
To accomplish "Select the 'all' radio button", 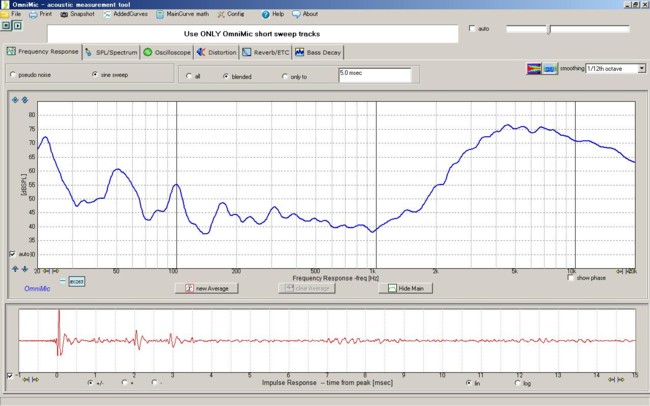I will (x=189, y=76).
